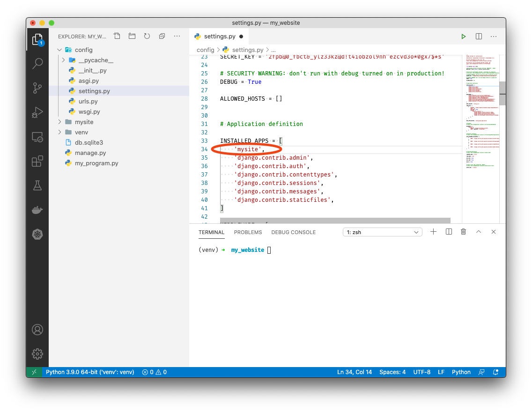Expand the mysite folder
Viewport: 532px width, 412px height.
pyautogui.click(x=59, y=122)
